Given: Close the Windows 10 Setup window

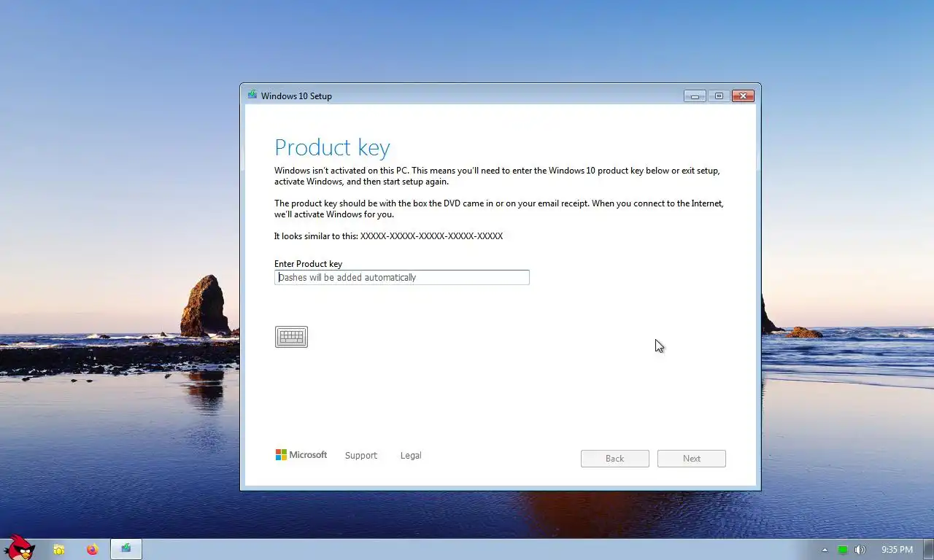Looking at the screenshot, I should pyautogui.click(x=743, y=96).
